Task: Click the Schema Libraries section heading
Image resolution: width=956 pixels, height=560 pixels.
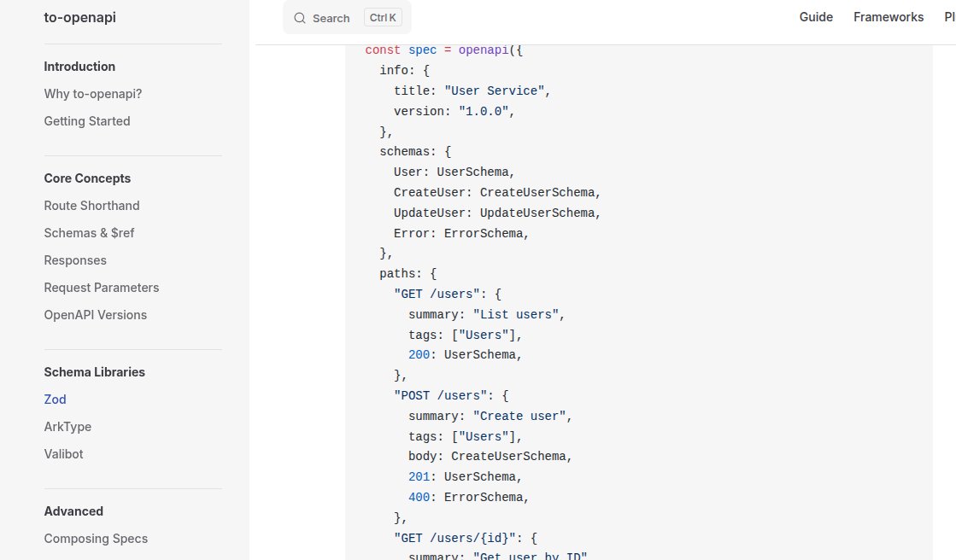Action: click(x=95, y=372)
